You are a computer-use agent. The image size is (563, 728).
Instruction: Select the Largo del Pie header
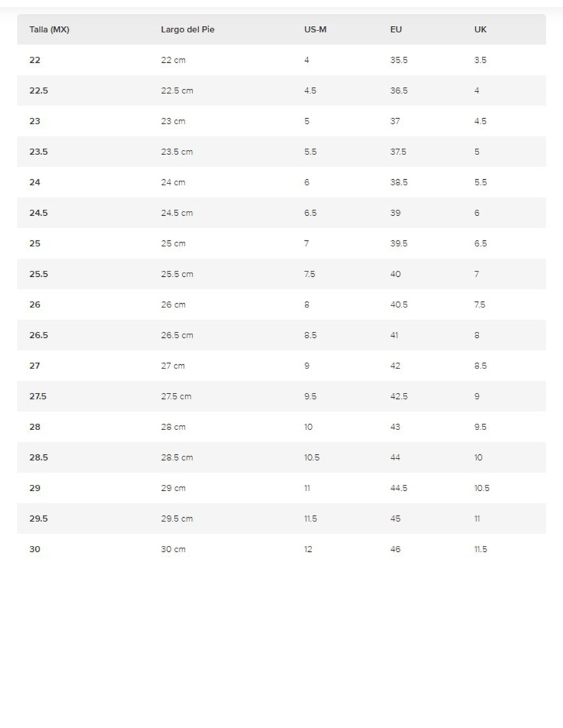(187, 29)
